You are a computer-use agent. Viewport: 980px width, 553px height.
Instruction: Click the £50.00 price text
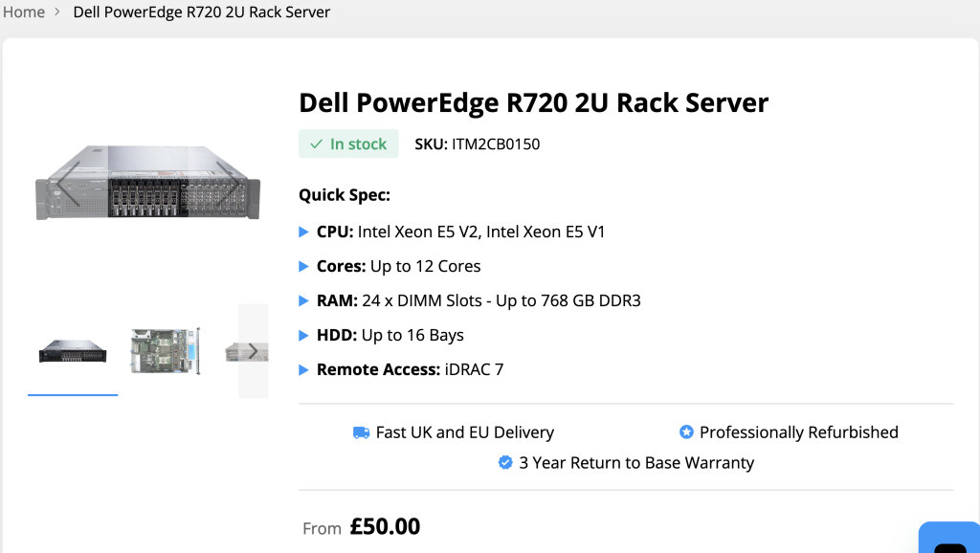[385, 526]
